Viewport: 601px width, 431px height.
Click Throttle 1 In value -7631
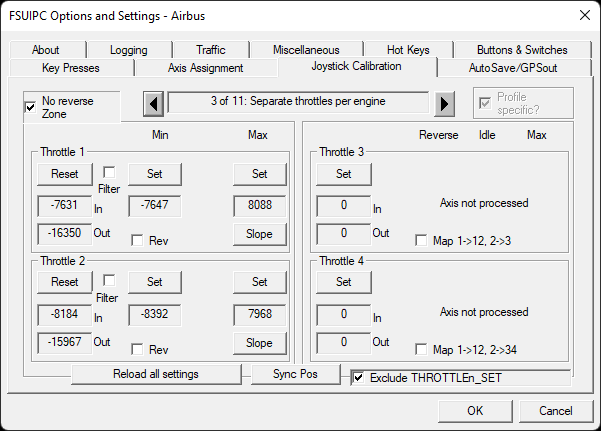click(x=64, y=206)
